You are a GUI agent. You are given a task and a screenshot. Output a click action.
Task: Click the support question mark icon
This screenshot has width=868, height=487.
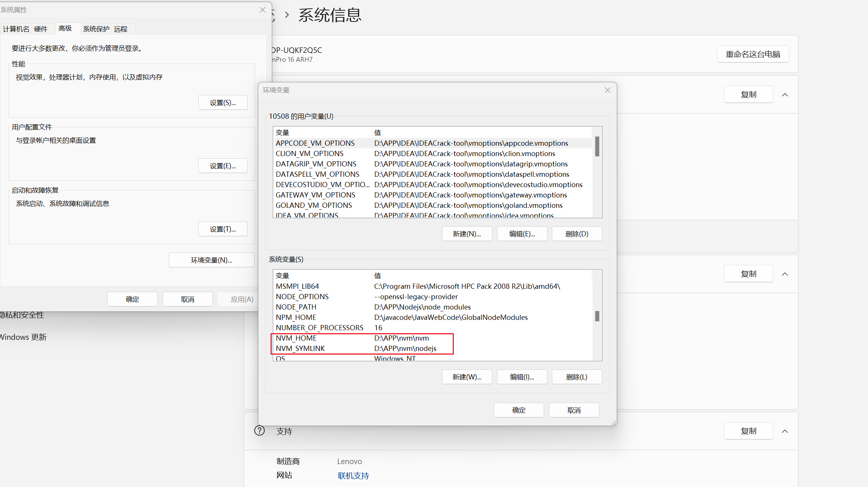point(259,431)
